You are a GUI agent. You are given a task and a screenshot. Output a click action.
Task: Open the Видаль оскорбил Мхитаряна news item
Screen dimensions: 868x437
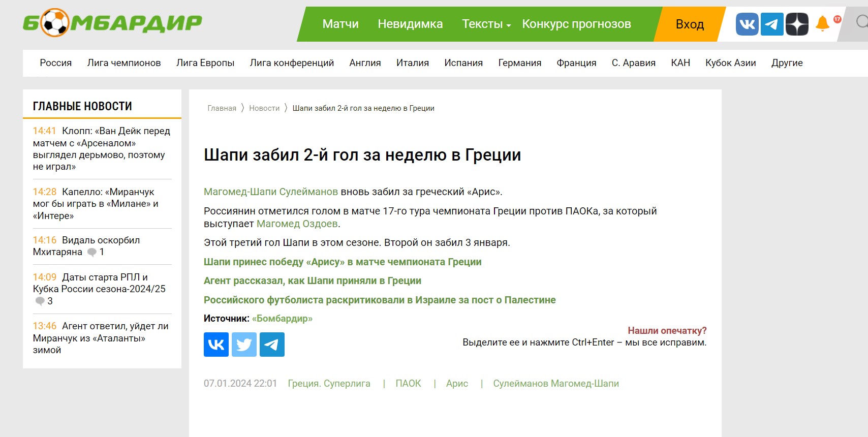[x=85, y=246]
